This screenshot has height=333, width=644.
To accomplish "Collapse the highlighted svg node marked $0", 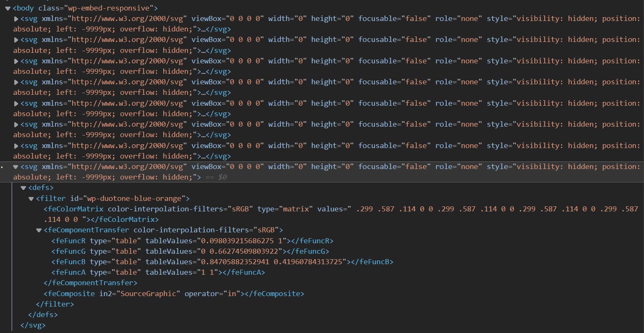I will (16, 166).
